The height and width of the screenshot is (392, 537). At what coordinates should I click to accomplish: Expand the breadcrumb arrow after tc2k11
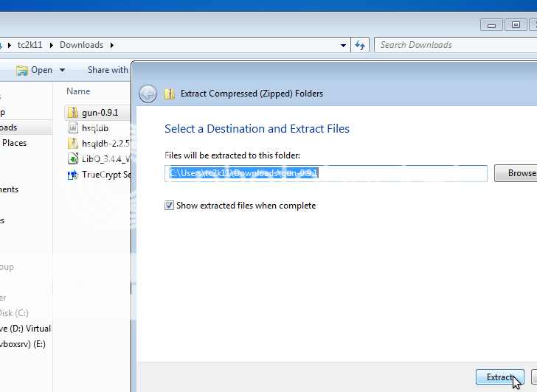(x=52, y=45)
